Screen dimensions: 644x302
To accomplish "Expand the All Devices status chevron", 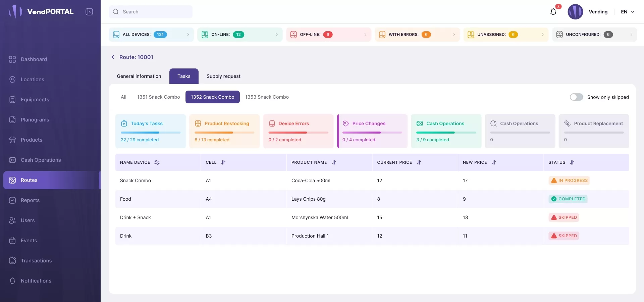I will coord(188,35).
